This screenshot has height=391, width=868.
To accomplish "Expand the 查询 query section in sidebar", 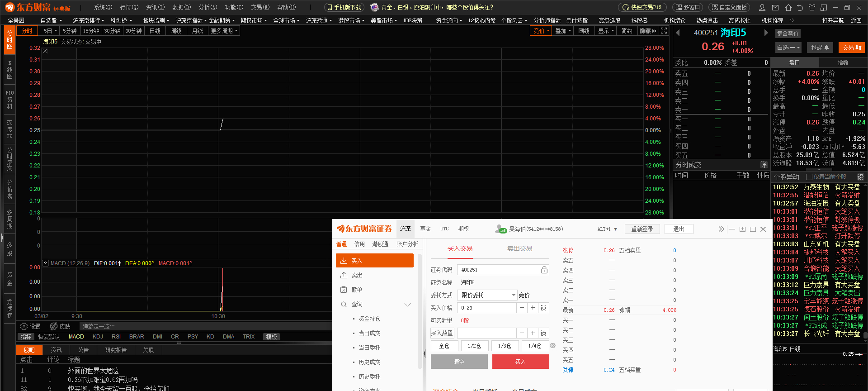I will [x=375, y=304].
